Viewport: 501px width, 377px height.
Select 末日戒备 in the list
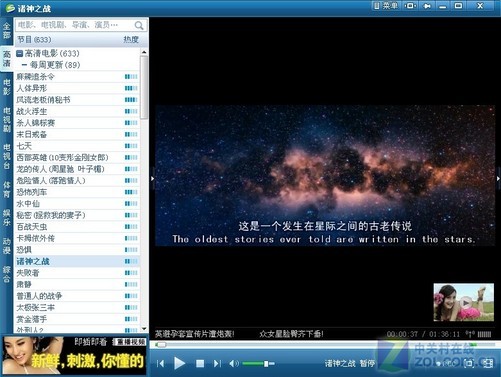click(x=77, y=134)
